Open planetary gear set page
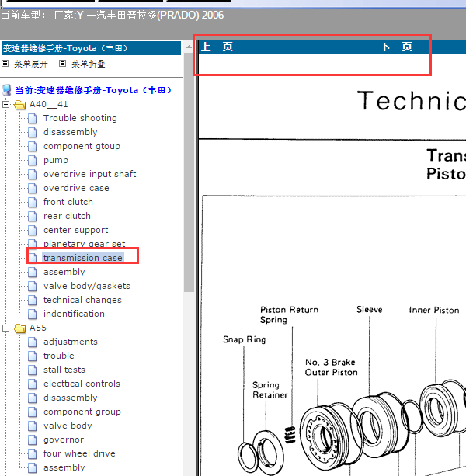This screenshot has width=466, height=476. 85,244
